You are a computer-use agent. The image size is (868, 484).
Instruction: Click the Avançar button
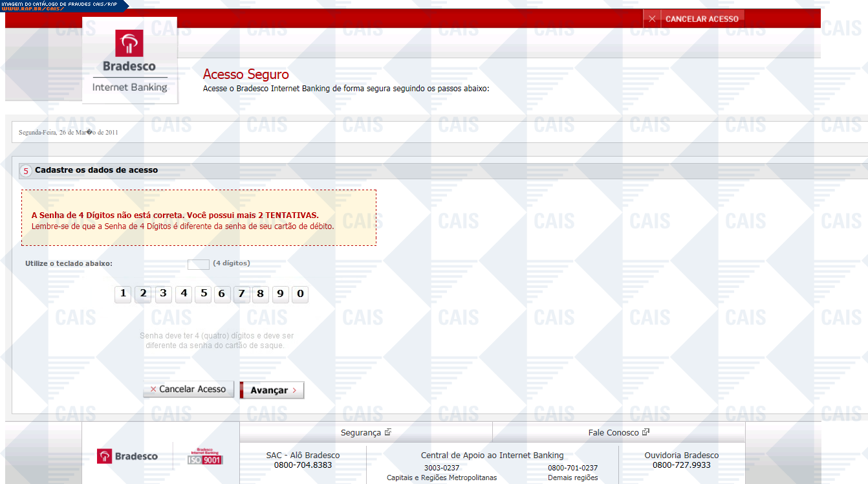click(272, 390)
